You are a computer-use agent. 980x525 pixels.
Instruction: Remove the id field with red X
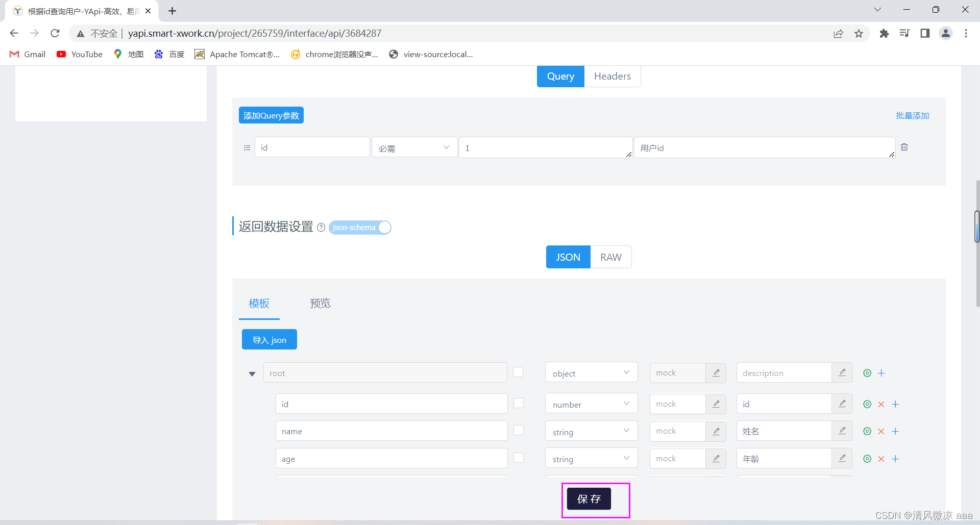[x=881, y=404]
